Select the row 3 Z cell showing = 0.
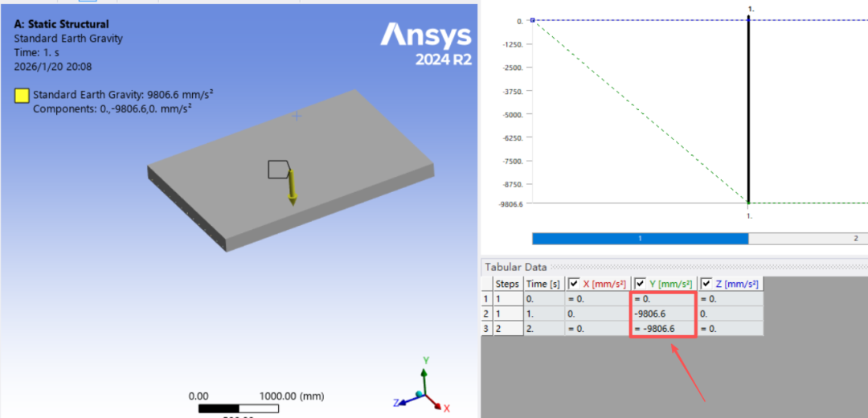868x418 pixels. [x=730, y=329]
